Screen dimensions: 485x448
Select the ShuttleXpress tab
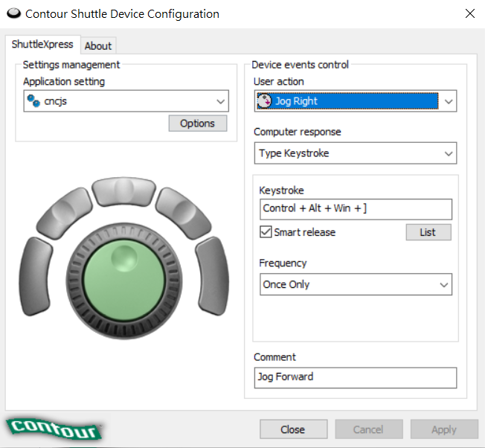pyautogui.click(x=42, y=45)
